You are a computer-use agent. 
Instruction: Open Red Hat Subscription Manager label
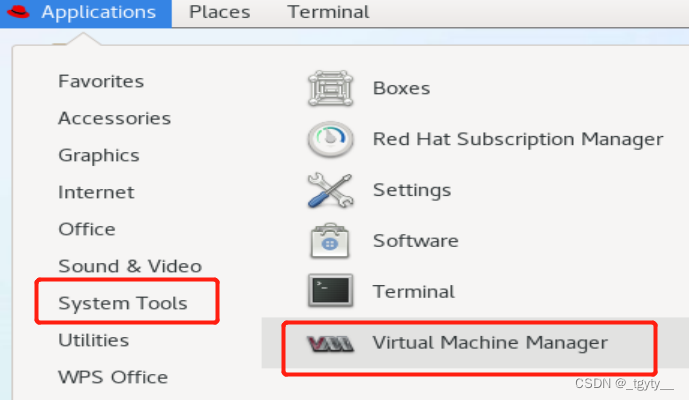pyautogui.click(x=518, y=140)
